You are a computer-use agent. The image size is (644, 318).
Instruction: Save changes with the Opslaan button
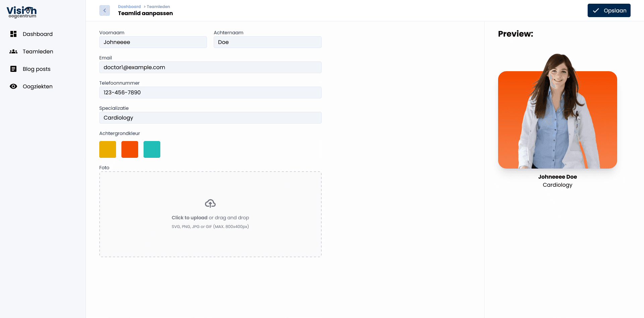point(609,10)
